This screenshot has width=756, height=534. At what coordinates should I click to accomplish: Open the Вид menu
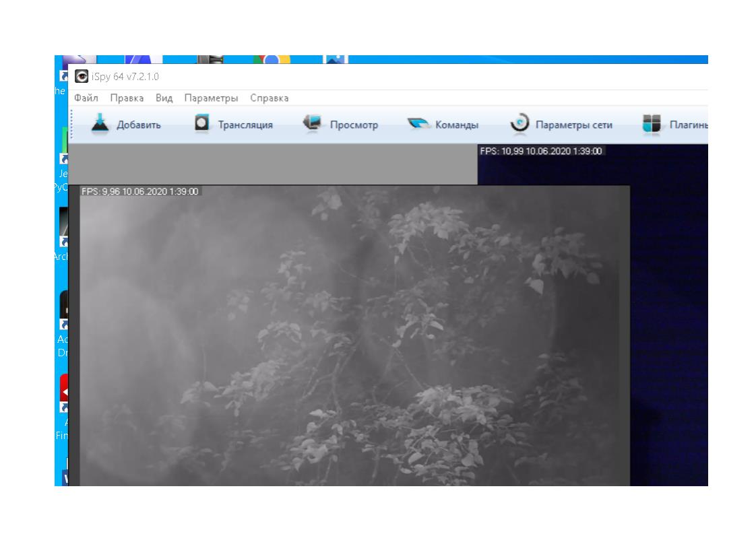click(x=164, y=98)
